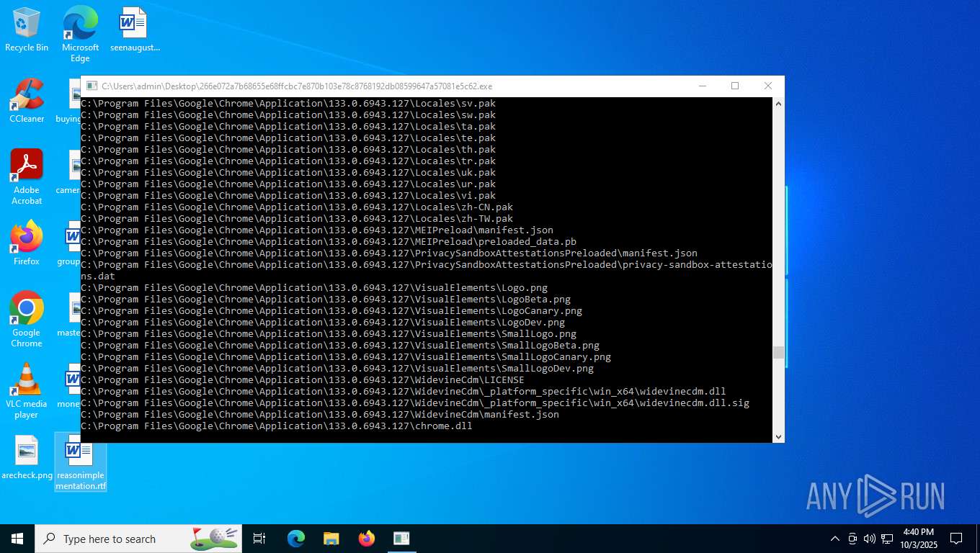This screenshot has height=553, width=980.
Task: Click the WidevineCdm\LICENSE output line
Action: point(303,380)
